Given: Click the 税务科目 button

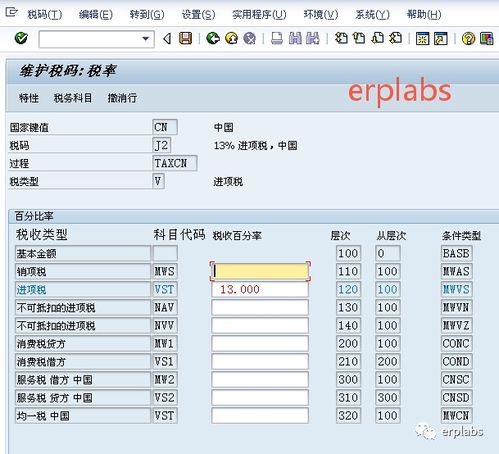Looking at the screenshot, I should pos(73,98).
